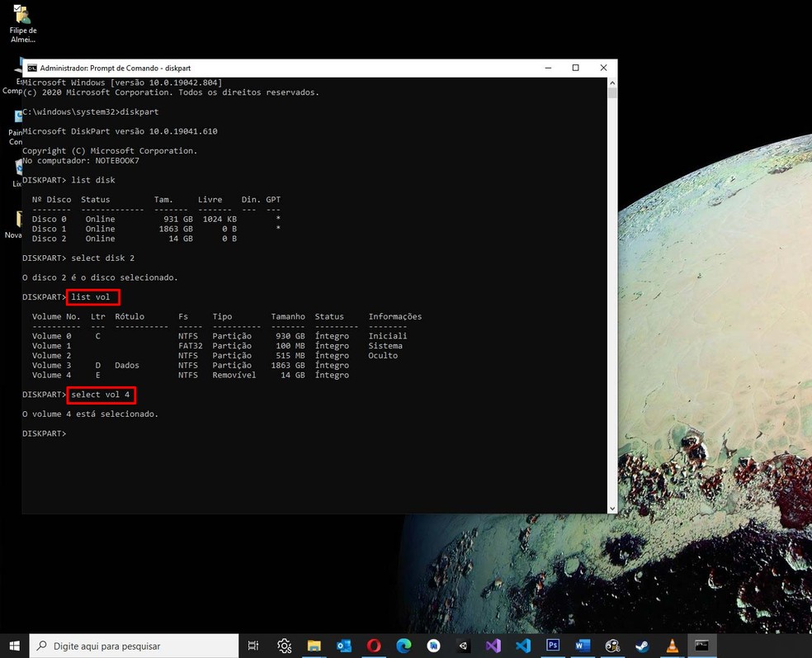Launch Opera browser from the taskbar
The height and width of the screenshot is (658, 812).
(x=374, y=646)
